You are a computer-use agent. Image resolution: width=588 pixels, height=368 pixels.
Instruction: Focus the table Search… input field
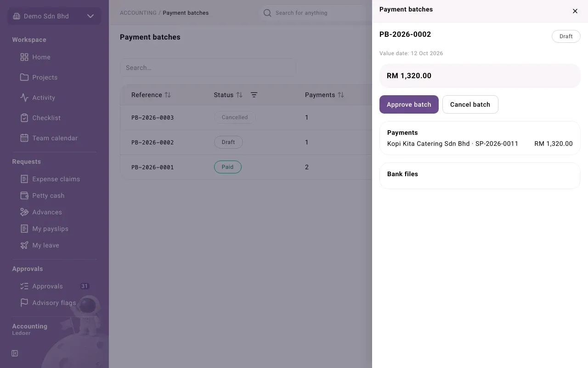click(x=208, y=68)
